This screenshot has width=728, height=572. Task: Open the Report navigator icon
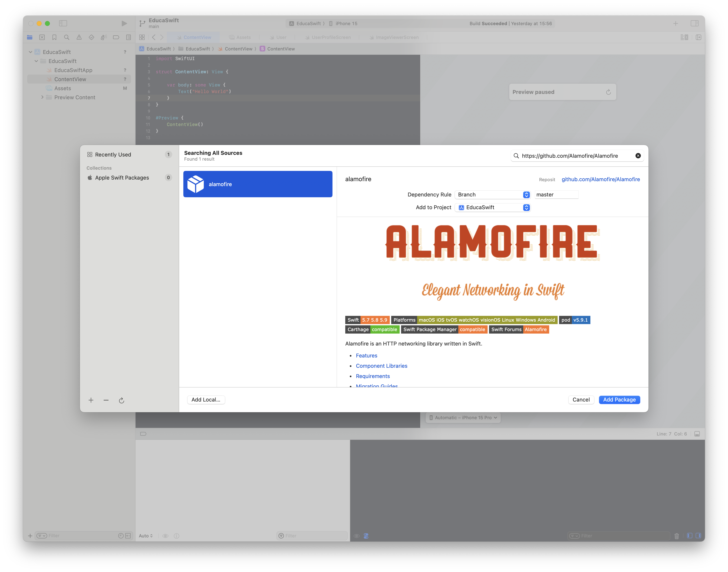pyautogui.click(x=129, y=37)
